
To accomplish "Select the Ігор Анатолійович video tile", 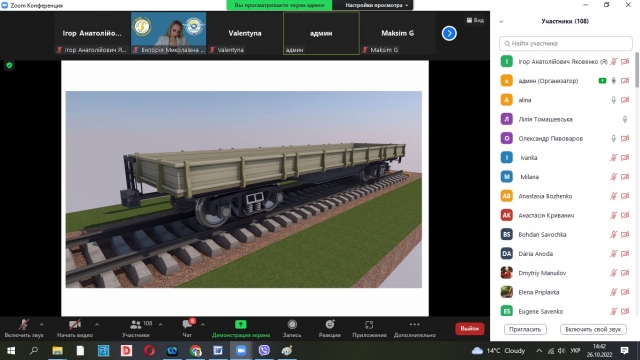I will (x=92, y=33).
